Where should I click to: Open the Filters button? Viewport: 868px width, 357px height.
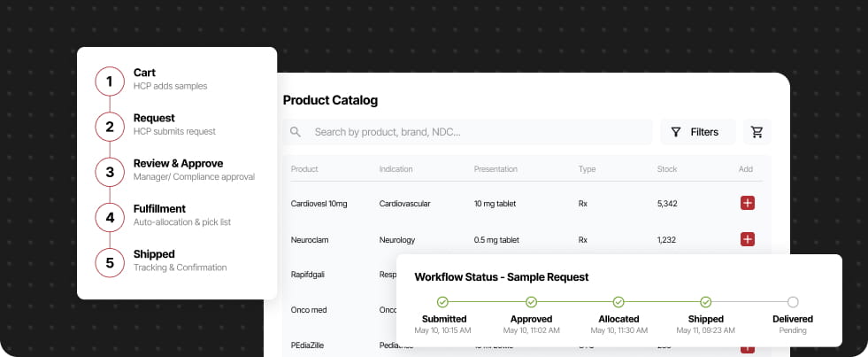698,132
